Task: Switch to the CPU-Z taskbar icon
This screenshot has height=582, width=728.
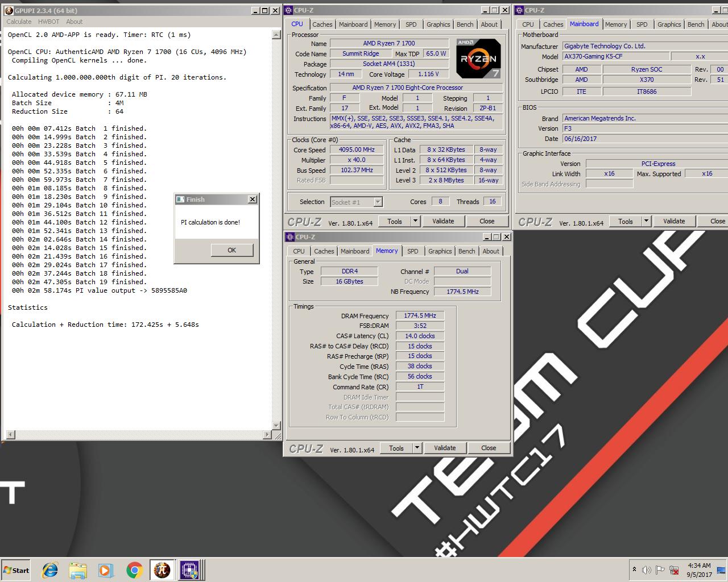Action: [189, 570]
